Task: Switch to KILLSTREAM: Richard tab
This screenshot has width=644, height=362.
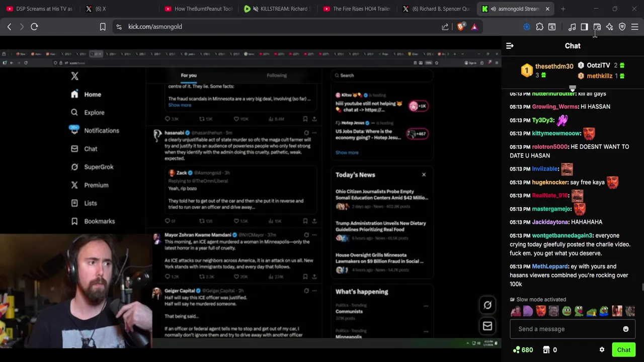Action: 278,9
